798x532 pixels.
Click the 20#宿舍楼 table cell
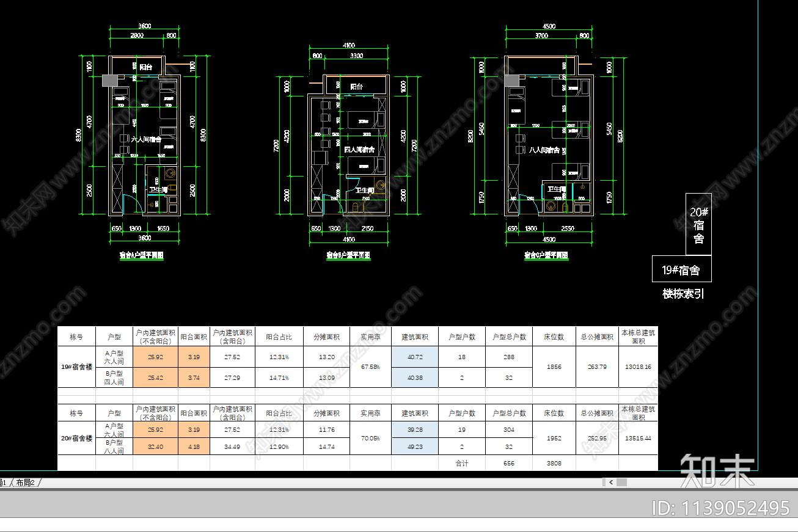[76, 438]
